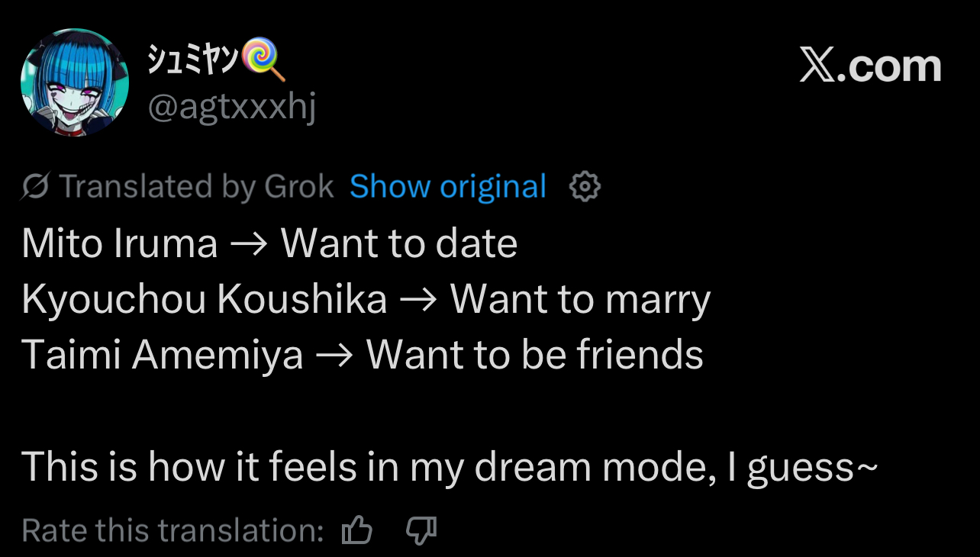
Task: Click the phrase Want to be friends
Action: click(x=534, y=355)
